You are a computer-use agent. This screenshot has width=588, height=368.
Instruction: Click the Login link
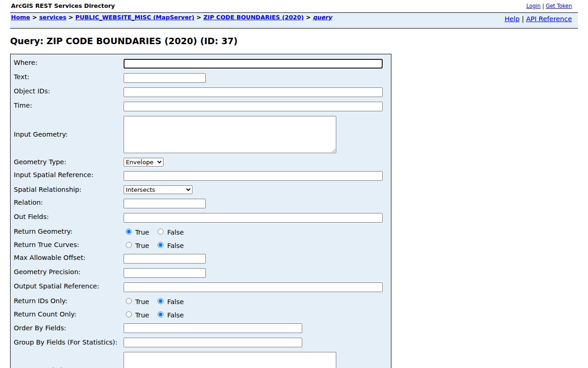(x=533, y=6)
